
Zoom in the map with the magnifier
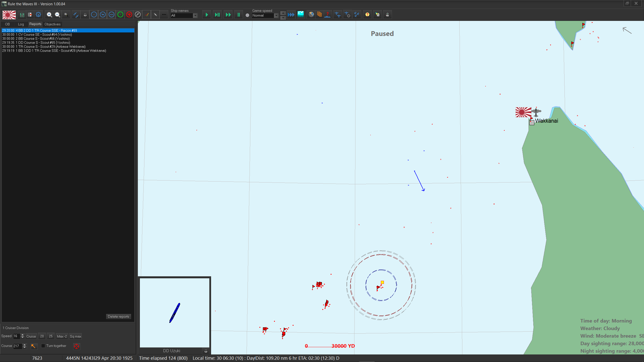(x=49, y=15)
